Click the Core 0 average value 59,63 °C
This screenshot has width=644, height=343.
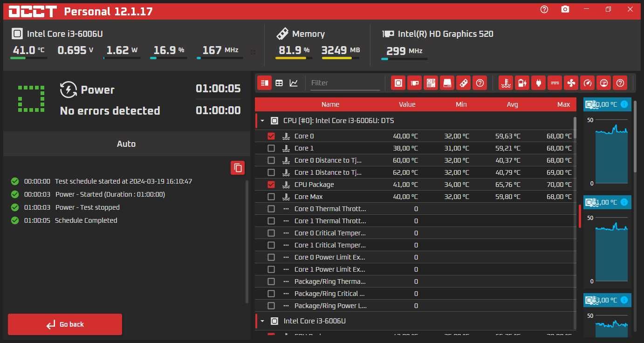click(507, 136)
